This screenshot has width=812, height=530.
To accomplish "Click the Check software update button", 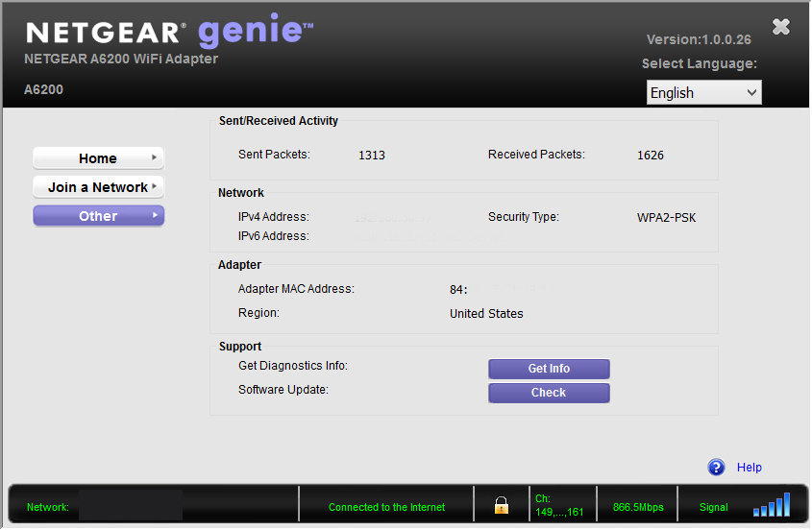I will click(x=549, y=393).
